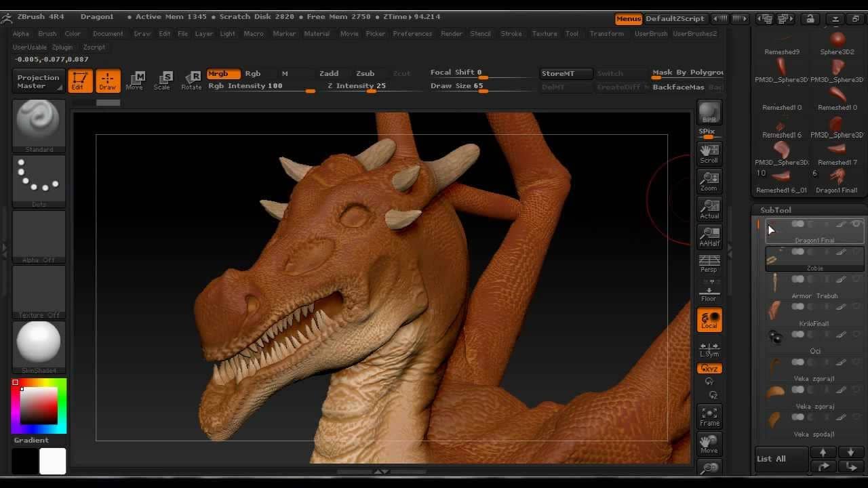Disable Local symmetry mode button
The width and height of the screenshot is (868, 488).
coord(709,319)
